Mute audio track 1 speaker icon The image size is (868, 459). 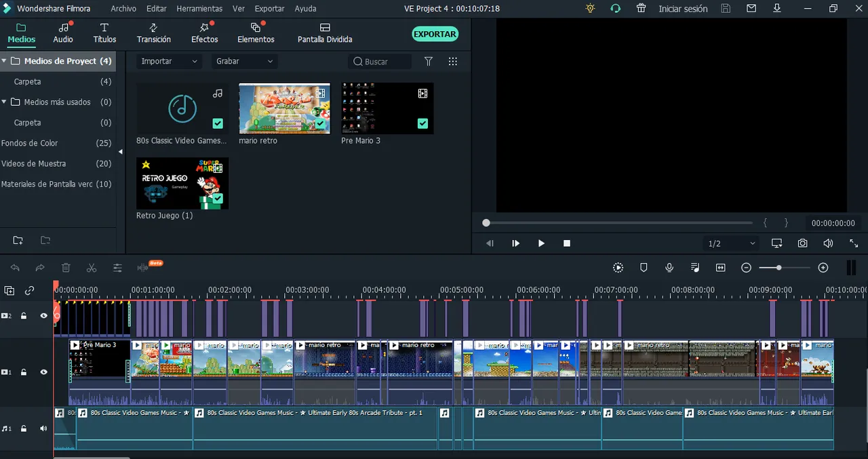point(43,428)
